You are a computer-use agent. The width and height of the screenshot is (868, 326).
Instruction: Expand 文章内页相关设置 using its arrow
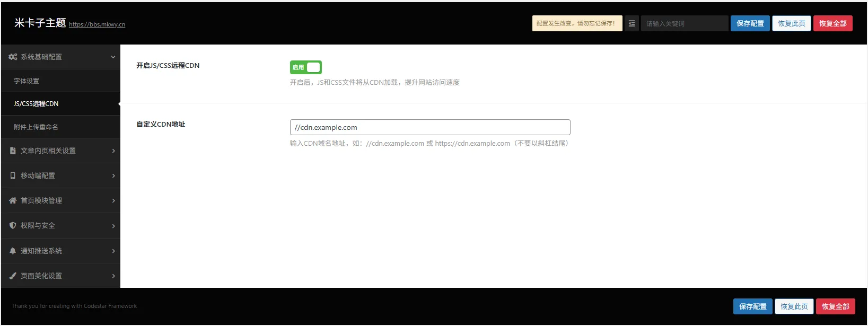(x=113, y=151)
